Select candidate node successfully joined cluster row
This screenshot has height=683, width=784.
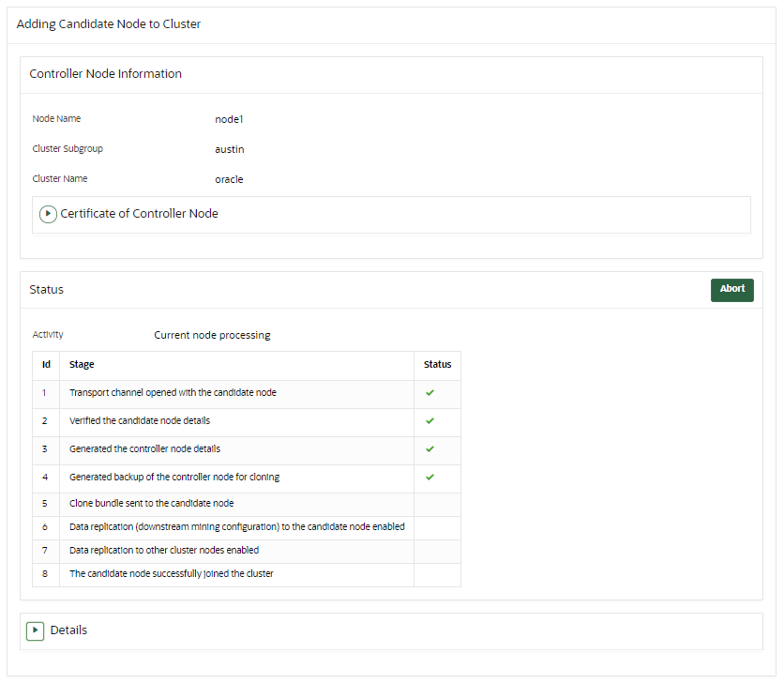click(247, 574)
